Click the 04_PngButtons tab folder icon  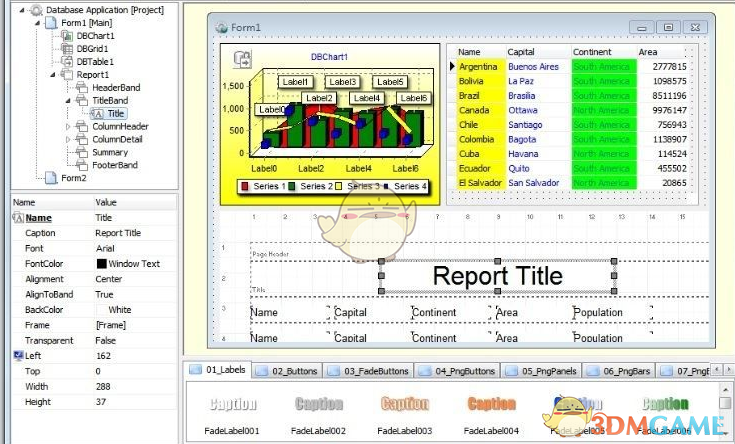(425, 371)
